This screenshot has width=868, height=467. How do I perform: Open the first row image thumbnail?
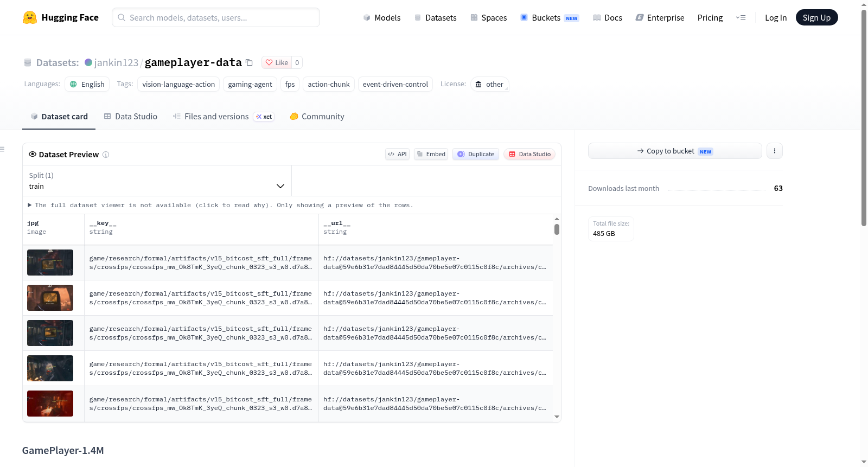[x=50, y=263]
